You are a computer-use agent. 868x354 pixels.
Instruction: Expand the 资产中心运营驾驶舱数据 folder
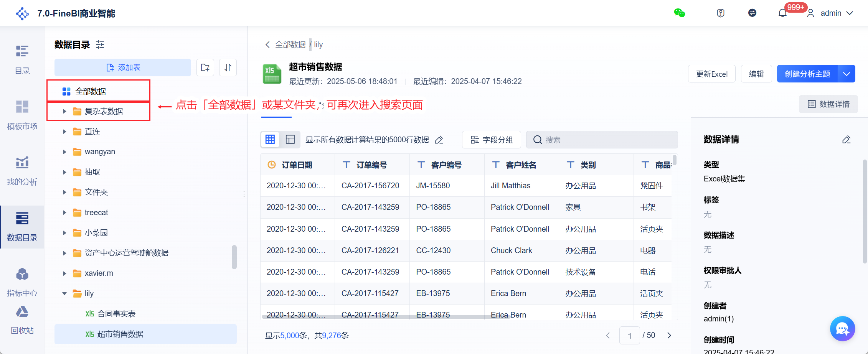(64, 253)
